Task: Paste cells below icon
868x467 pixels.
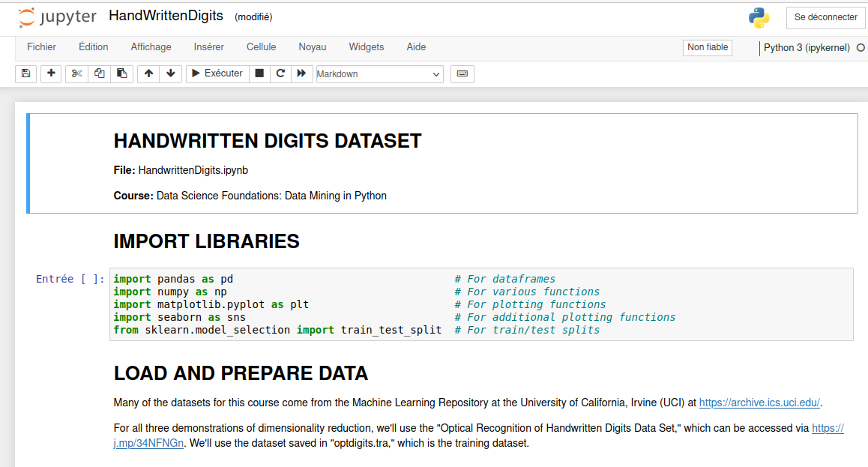Action: coord(121,73)
